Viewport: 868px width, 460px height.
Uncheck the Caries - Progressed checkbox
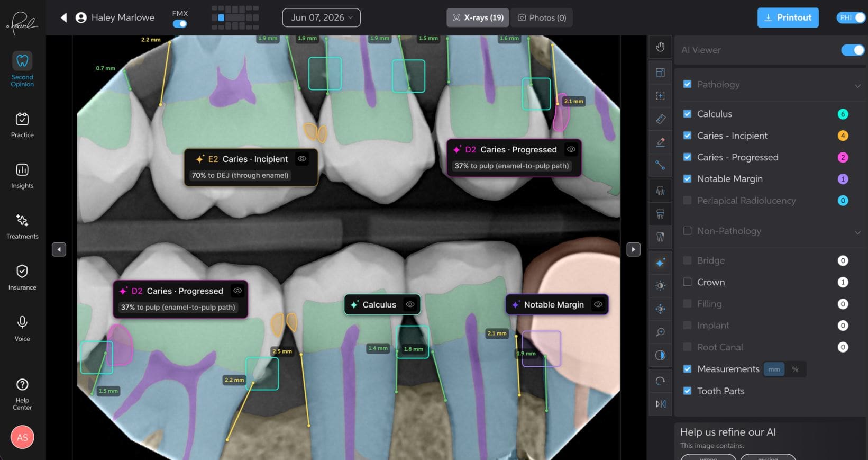(x=687, y=157)
